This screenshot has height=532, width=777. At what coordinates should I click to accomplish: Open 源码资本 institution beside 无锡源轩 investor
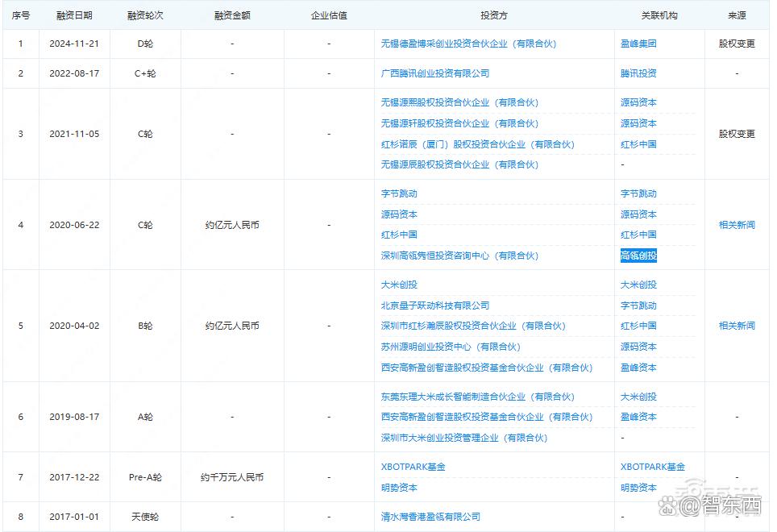coord(638,123)
